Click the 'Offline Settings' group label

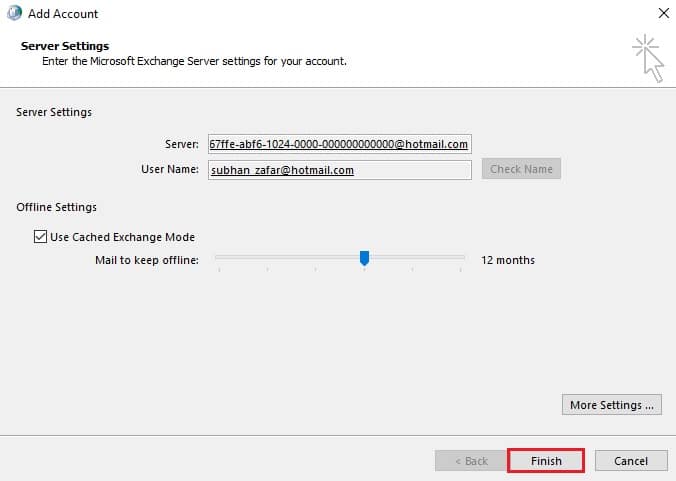click(x=56, y=207)
